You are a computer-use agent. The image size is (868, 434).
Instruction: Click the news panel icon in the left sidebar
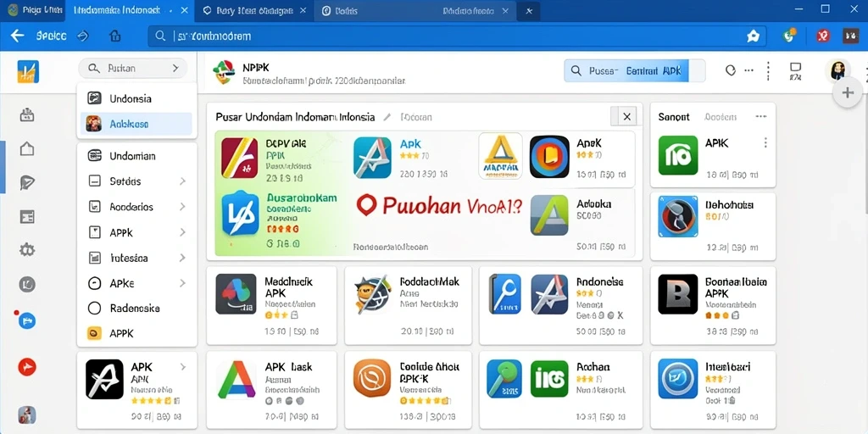pos(27,216)
